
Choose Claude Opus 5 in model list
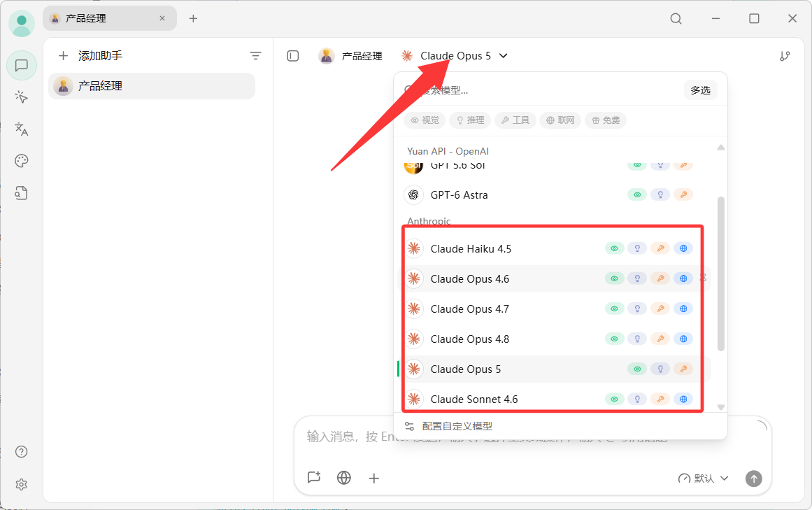tap(553, 369)
